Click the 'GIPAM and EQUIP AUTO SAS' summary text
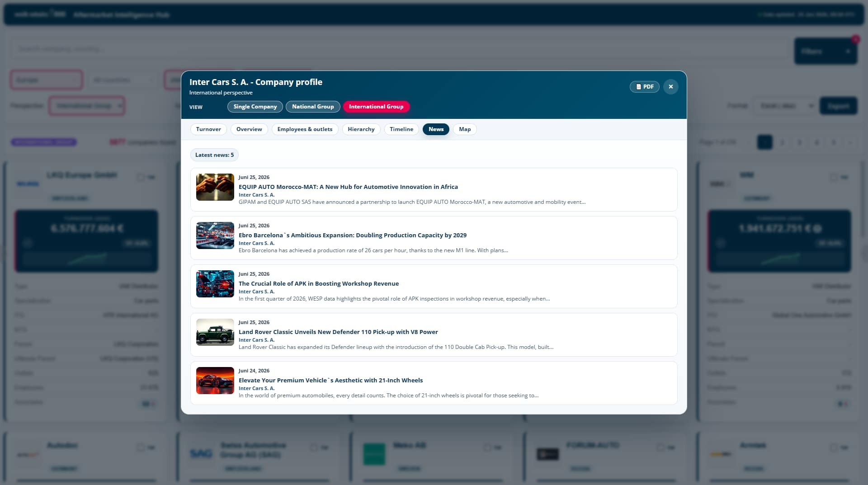The width and height of the screenshot is (868, 485). click(412, 202)
